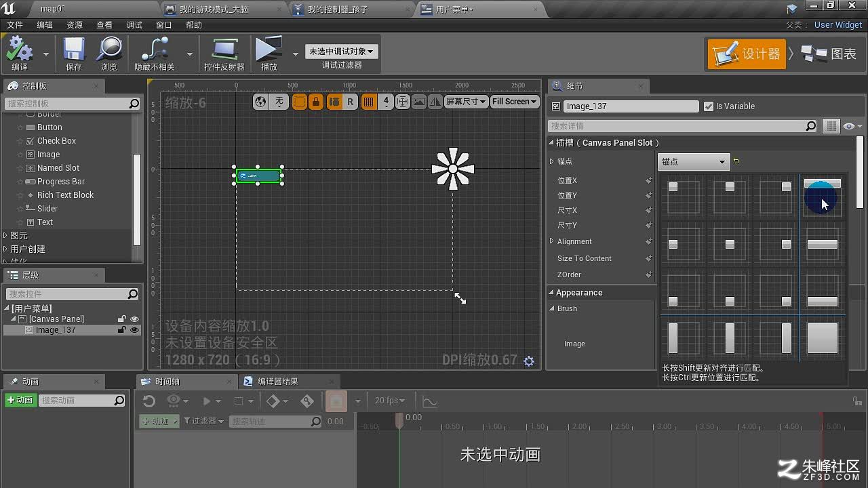Click the Play (播放) toolbar icon
The image size is (868, 488).
click(269, 50)
